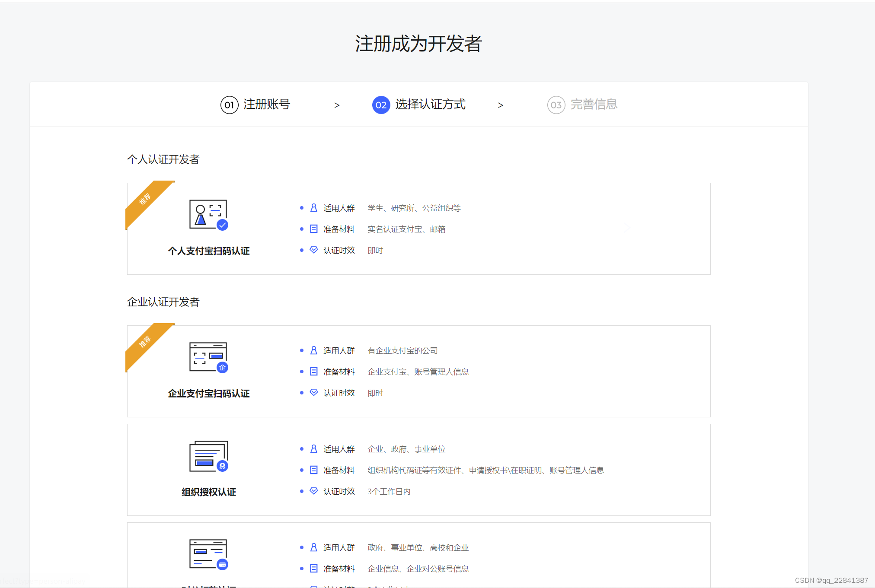Click the personal Alipay scan certification icon
This screenshot has width=875, height=588.
[208, 215]
